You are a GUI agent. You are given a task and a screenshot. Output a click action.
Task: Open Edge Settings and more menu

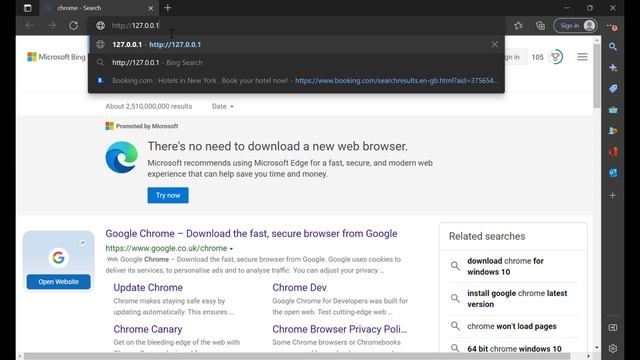click(611, 26)
